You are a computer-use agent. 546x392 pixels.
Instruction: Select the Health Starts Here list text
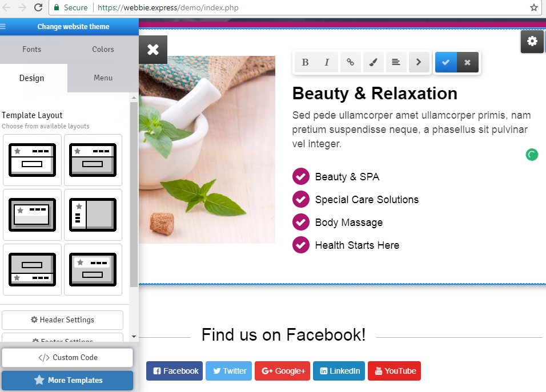click(357, 245)
